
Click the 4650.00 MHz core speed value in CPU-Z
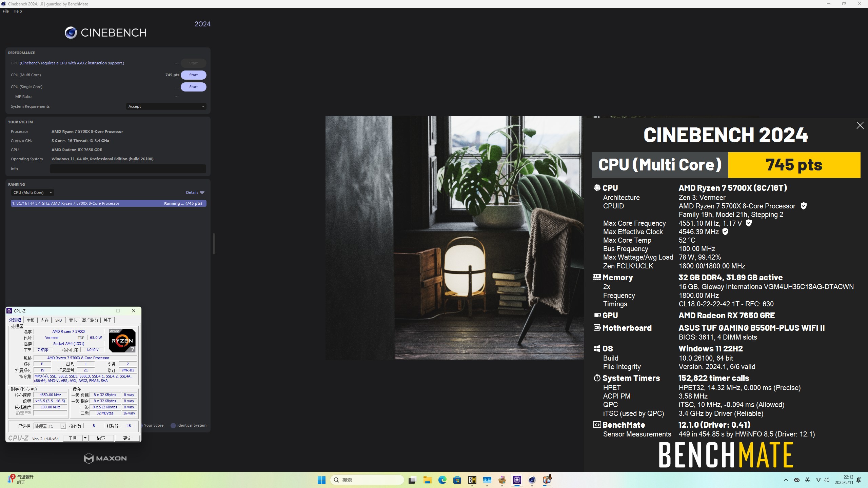(50, 395)
